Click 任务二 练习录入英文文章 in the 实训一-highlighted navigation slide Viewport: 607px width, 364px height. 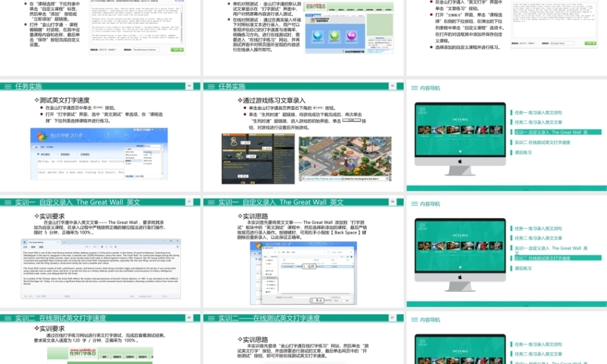(x=538, y=122)
